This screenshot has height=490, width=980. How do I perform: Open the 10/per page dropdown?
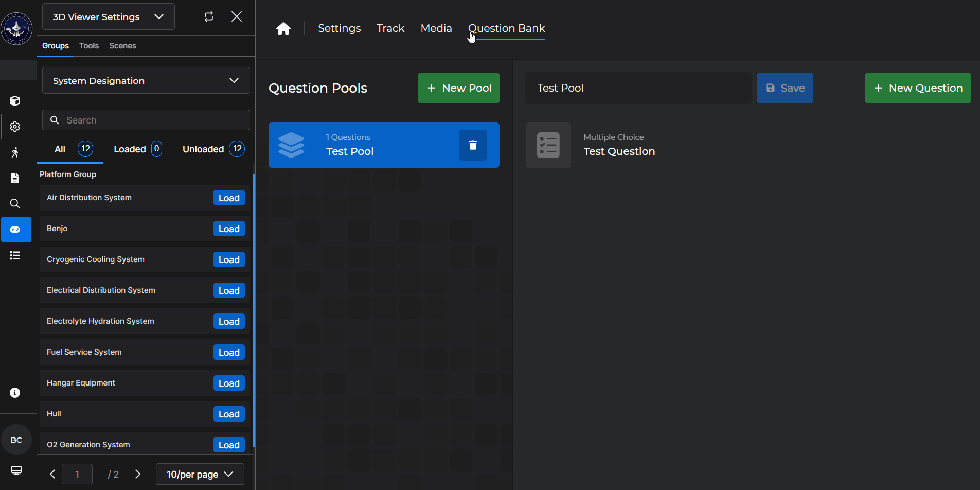click(x=200, y=474)
